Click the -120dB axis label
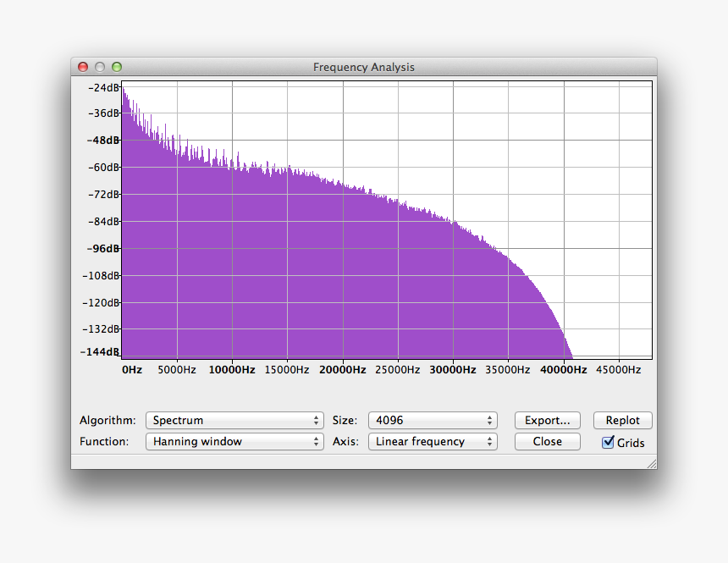This screenshot has width=728, height=563. click(102, 302)
